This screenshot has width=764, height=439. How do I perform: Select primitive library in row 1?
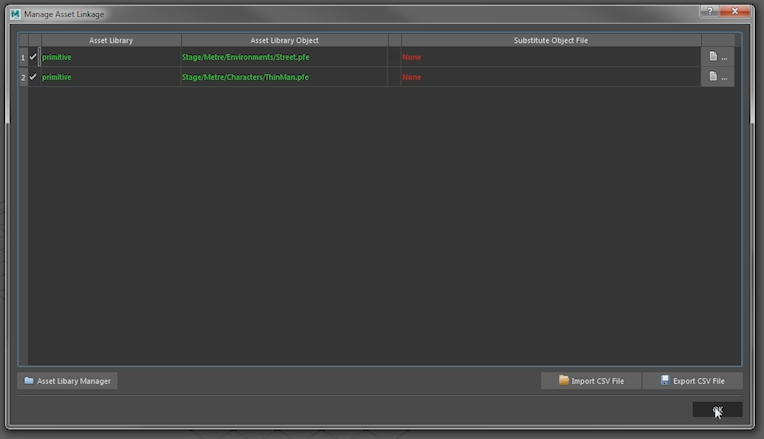[x=57, y=58]
